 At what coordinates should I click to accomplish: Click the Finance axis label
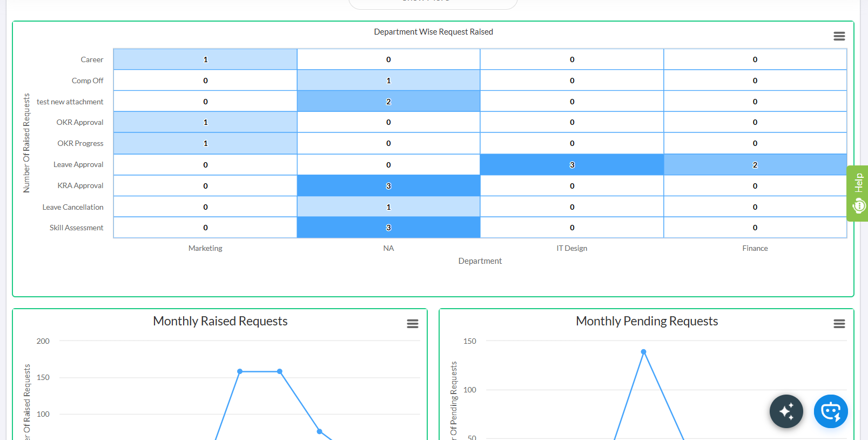[x=755, y=248]
